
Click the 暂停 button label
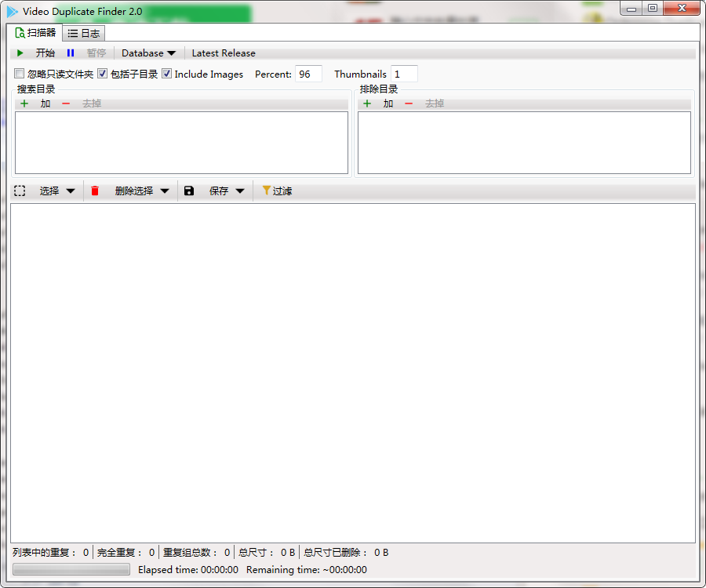[x=96, y=53]
